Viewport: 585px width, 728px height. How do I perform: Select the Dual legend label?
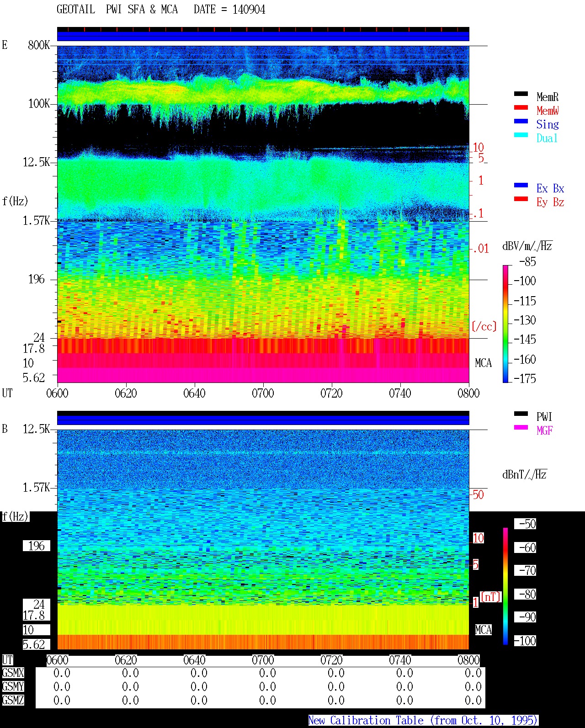pyautogui.click(x=548, y=138)
